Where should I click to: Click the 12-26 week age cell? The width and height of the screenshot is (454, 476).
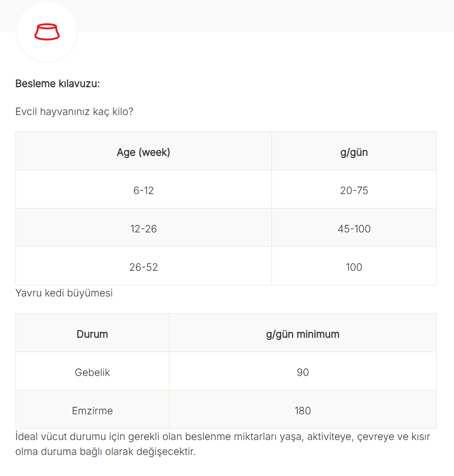click(x=143, y=228)
